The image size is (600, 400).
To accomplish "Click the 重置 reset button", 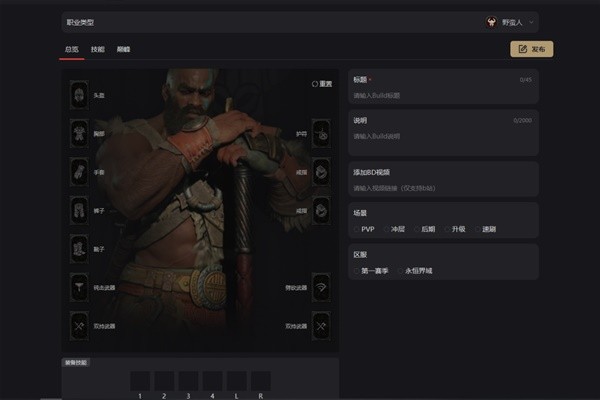I will (x=321, y=84).
